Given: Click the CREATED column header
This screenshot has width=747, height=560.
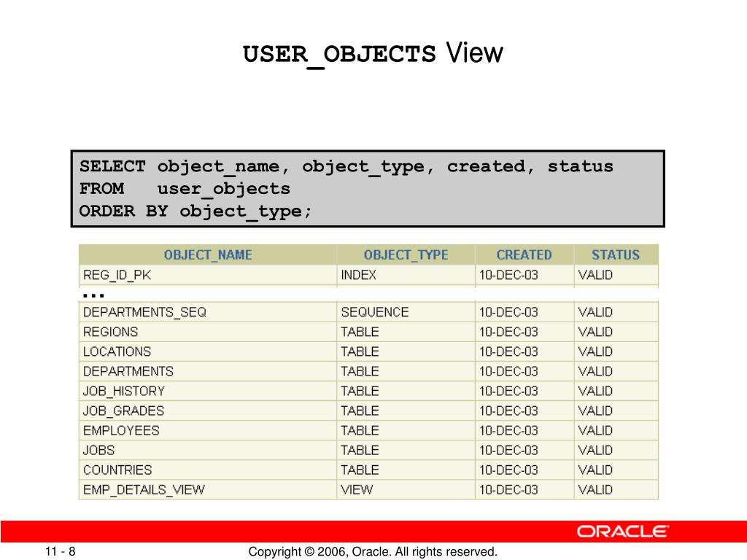Looking at the screenshot, I should coord(524,254).
